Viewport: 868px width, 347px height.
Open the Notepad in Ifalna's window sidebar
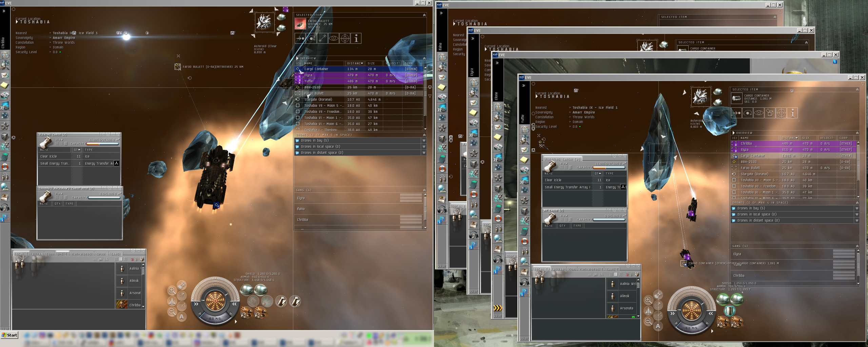(x=442, y=87)
